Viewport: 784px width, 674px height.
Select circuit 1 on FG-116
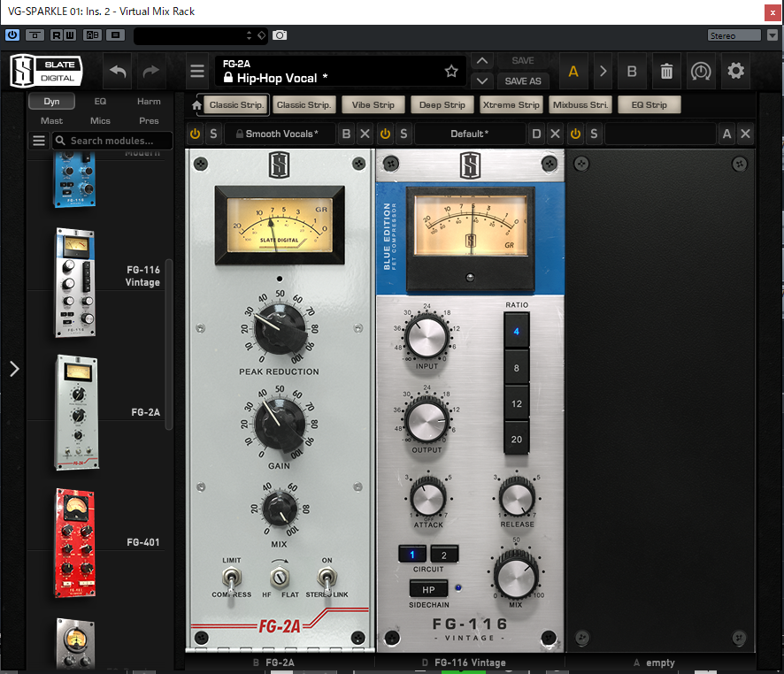click(x=412, y=555)
